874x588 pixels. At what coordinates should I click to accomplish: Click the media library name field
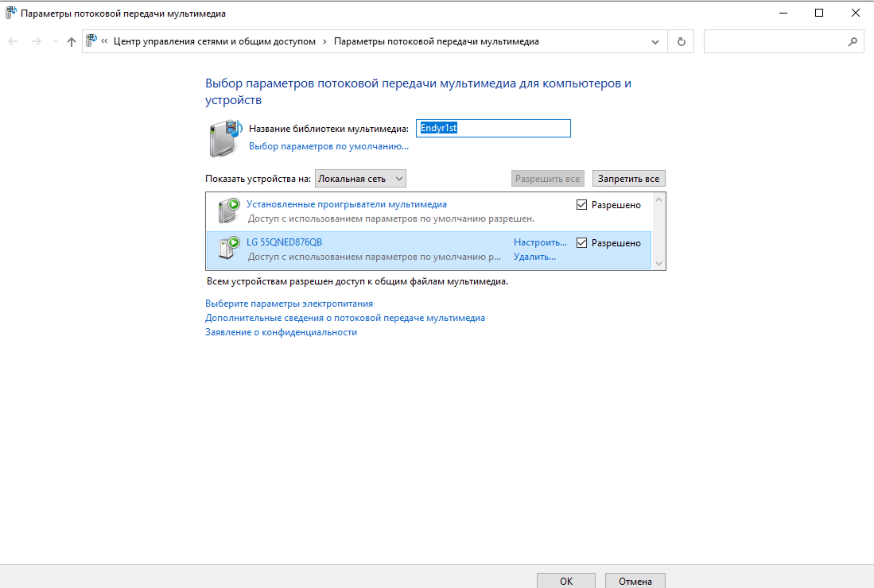pyautogui.click(x=493, y=128)
